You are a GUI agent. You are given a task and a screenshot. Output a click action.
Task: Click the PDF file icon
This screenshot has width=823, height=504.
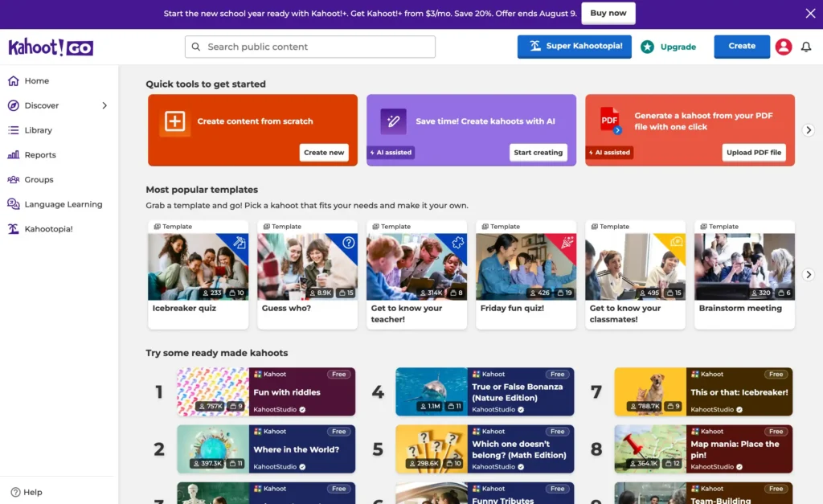pos(610,121)
